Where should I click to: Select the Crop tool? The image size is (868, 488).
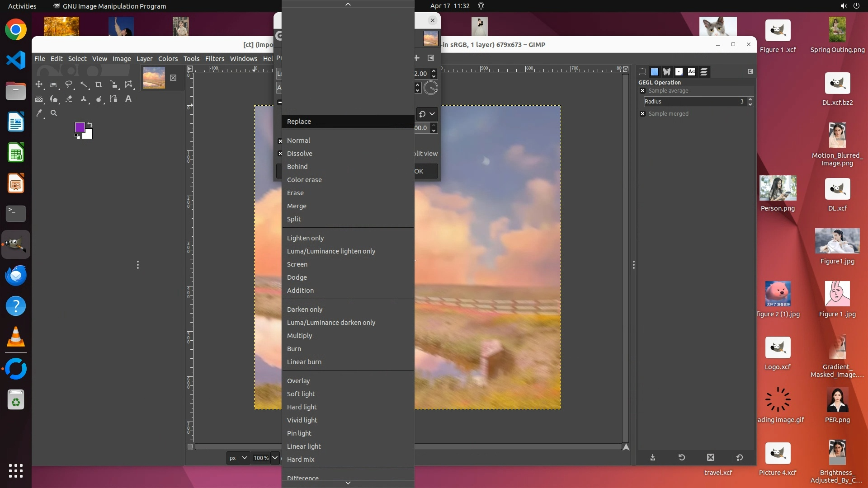(x=99, y=84)
